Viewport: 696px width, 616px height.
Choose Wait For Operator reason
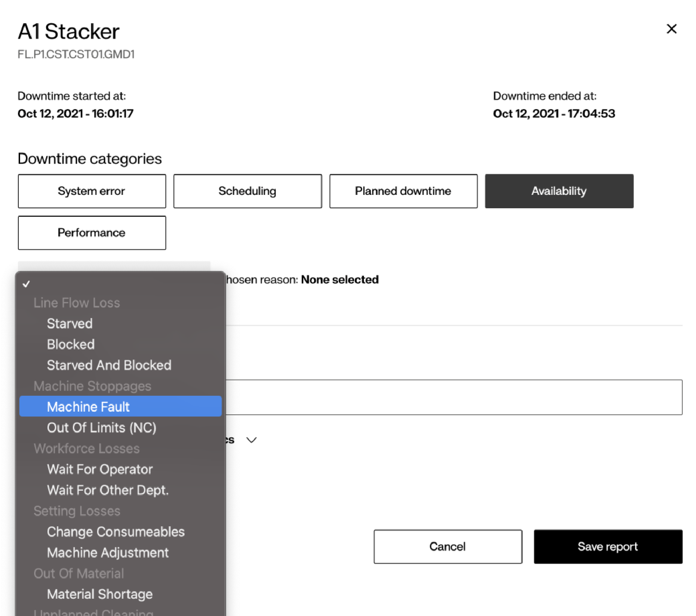[x=100, y=469]
